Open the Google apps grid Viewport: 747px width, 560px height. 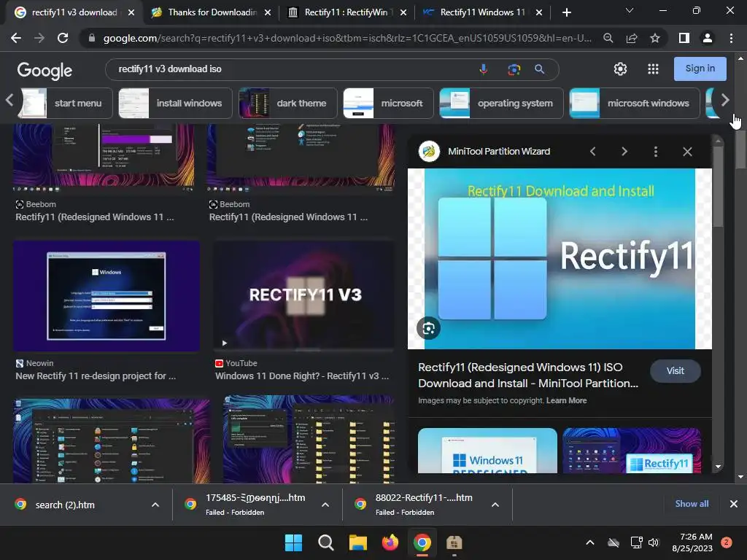click(x=653, y=69)
